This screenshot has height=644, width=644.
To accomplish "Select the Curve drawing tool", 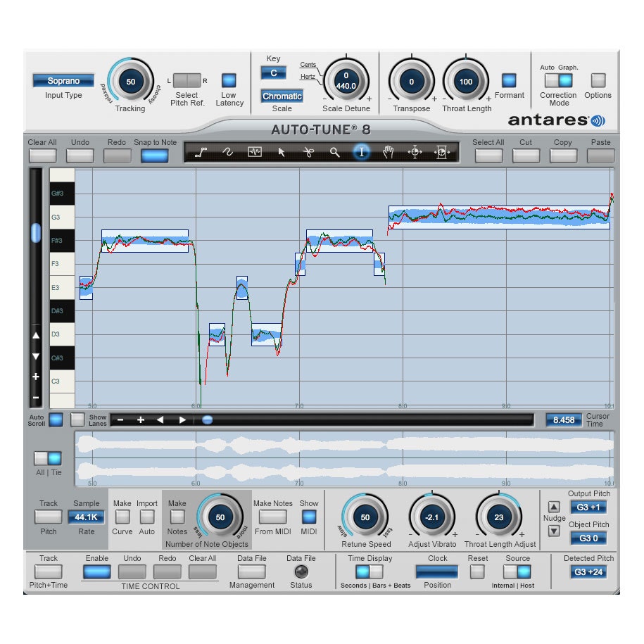I will click(x=227, y=152).
